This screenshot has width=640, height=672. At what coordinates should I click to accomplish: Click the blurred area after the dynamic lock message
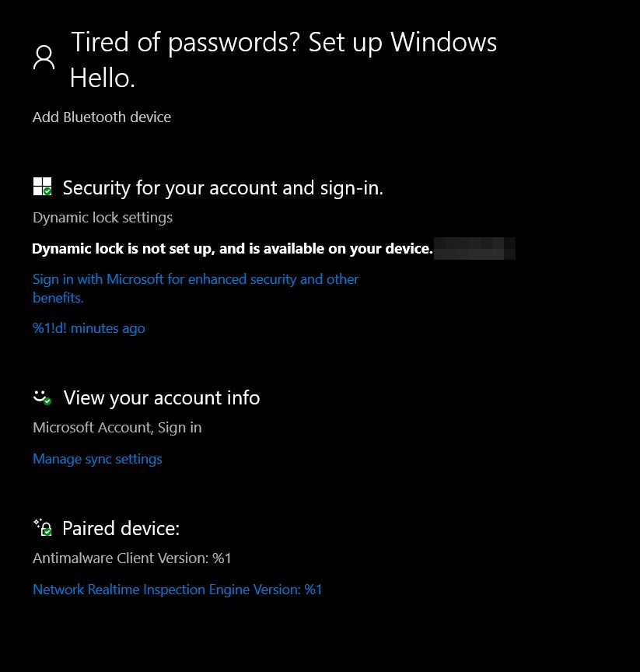475,249
